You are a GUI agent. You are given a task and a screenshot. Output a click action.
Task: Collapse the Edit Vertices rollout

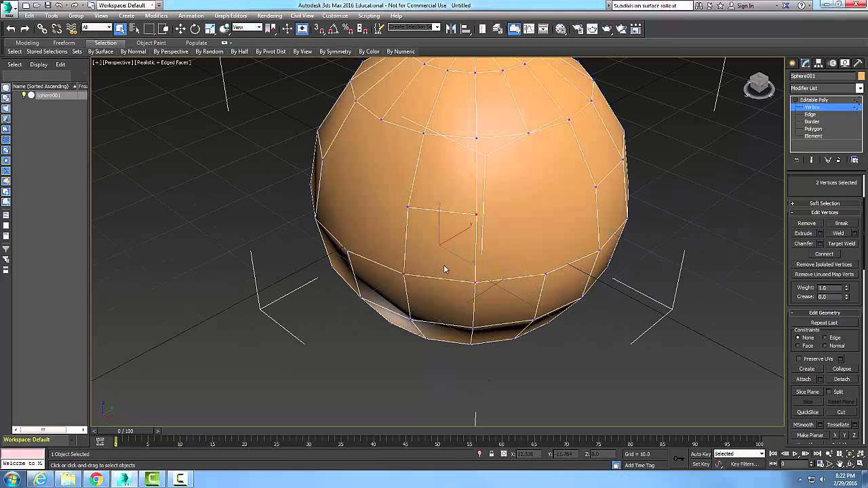point(825,213)
